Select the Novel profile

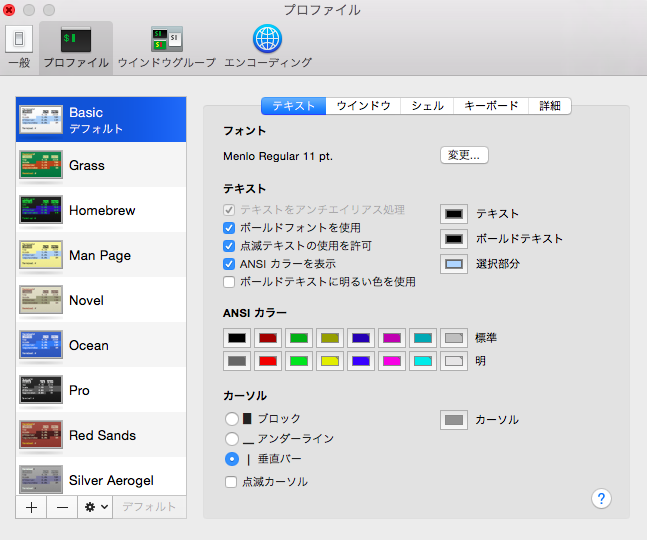[x=101, y=300]
